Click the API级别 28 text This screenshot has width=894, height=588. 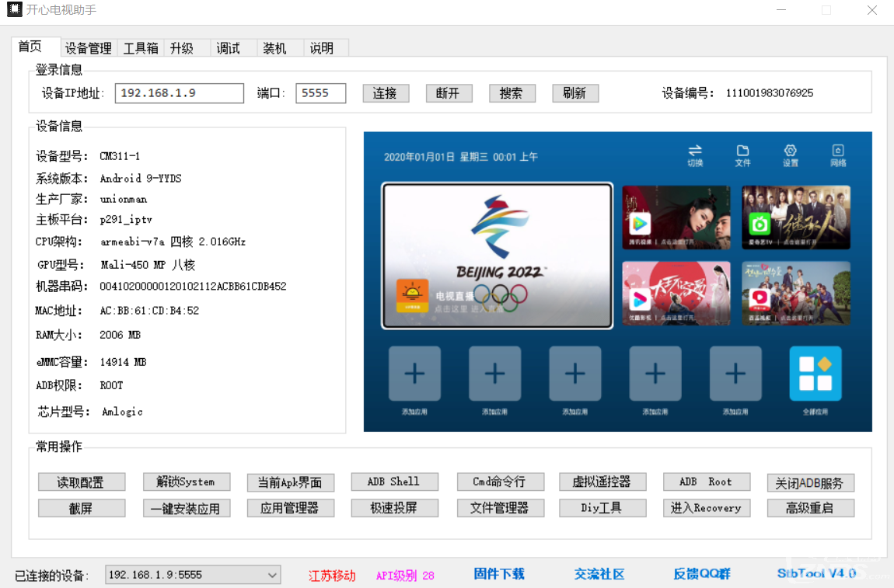(405, 576)
